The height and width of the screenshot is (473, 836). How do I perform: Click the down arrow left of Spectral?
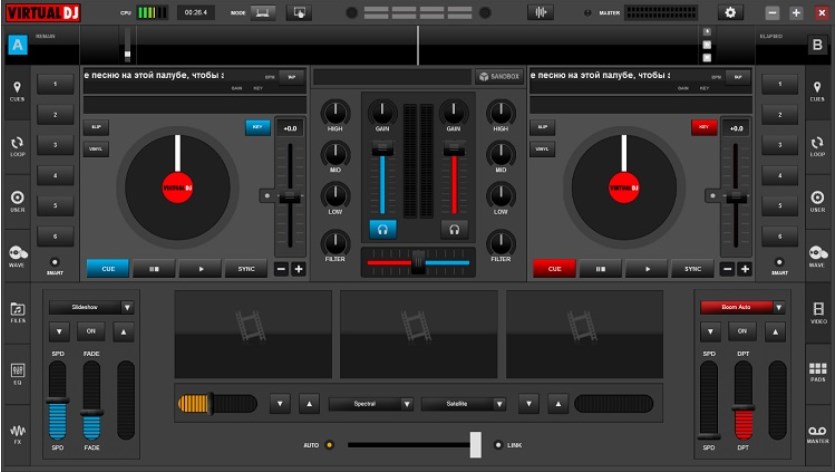tap(280, 404)
